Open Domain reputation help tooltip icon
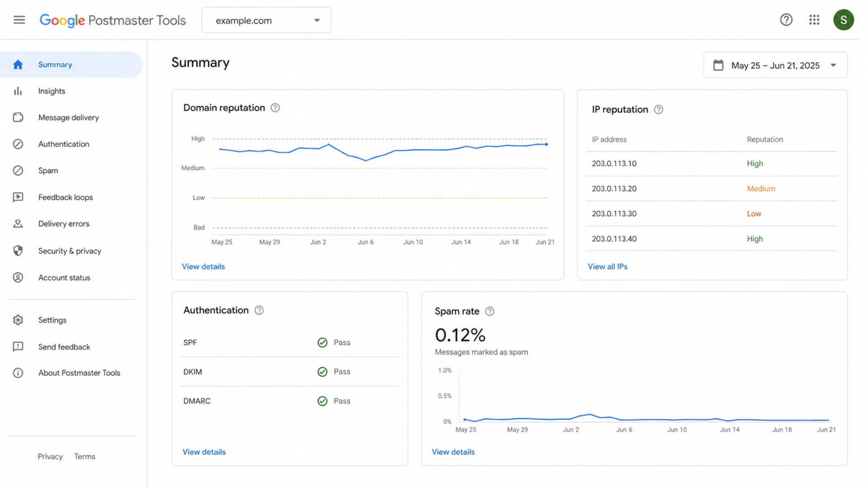Viewport: 868px width, 488px height. coord(275,108)
